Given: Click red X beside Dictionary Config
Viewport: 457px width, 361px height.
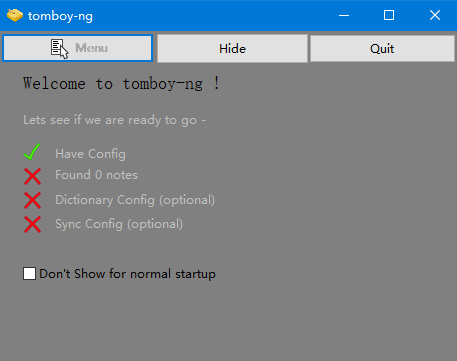Looking at the screenshot, I should (32, 200).
